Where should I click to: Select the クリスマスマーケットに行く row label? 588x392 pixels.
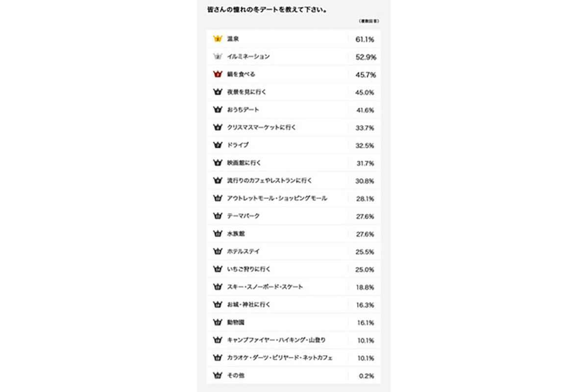click(x=262, y=127)
